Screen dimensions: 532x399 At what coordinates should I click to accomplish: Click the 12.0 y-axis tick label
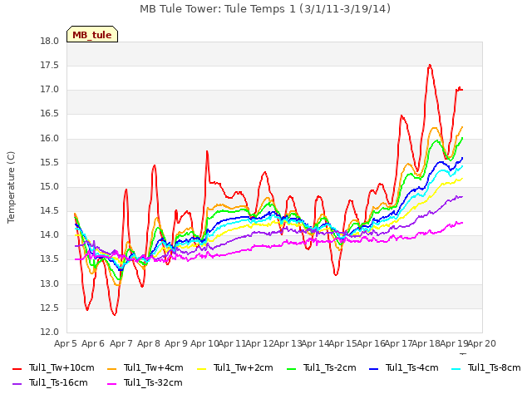[x=50, y=332]
